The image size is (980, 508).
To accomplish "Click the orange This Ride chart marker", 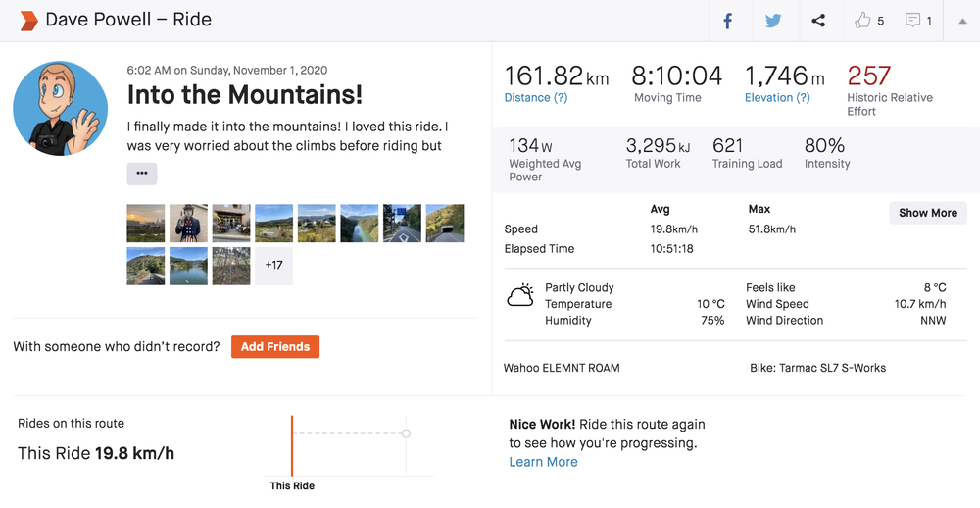I will coord(292,446).
